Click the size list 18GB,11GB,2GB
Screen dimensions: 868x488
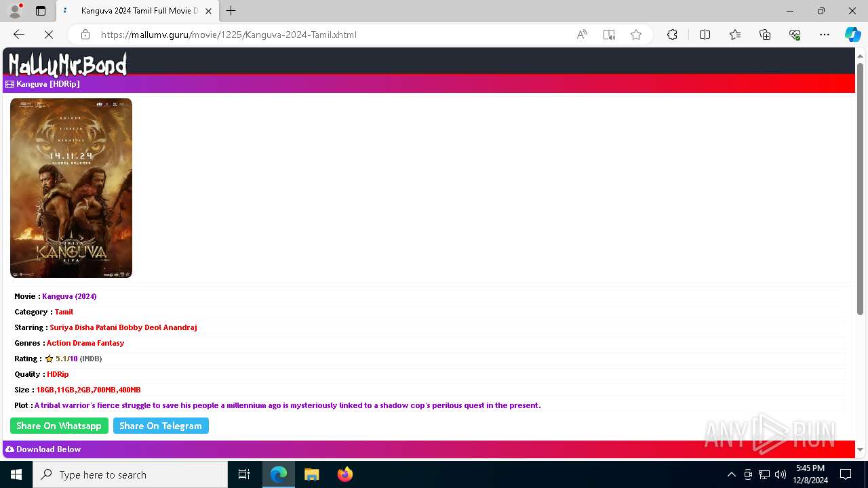pyautogui.click(x=88, y=390)
